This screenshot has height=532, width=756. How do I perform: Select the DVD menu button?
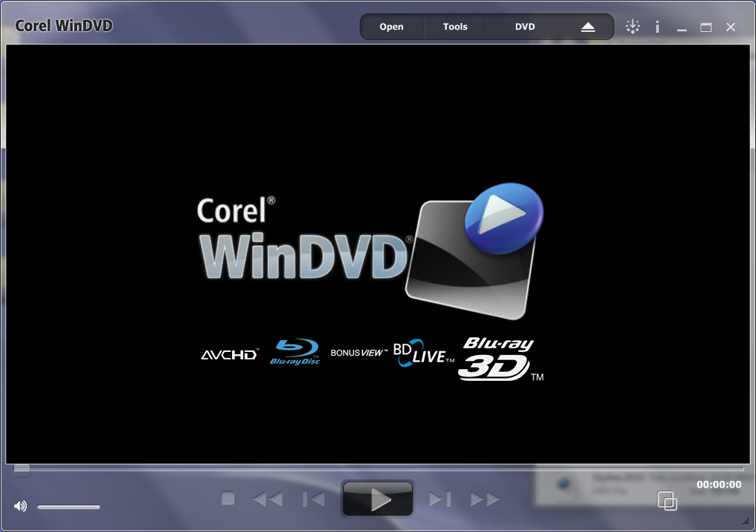pos(525,27)
